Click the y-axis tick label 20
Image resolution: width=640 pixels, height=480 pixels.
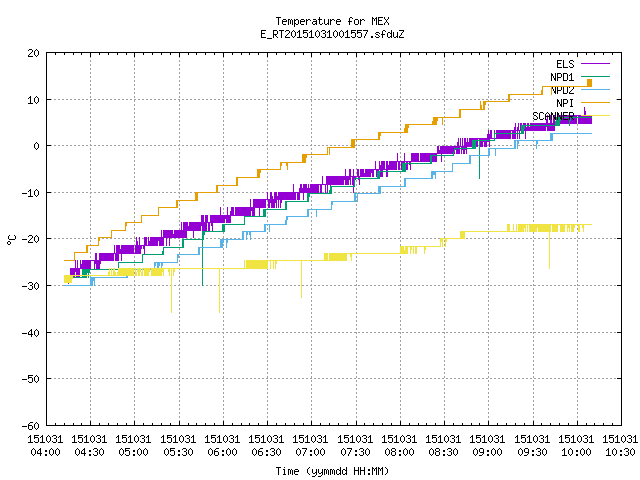[33, 53]
